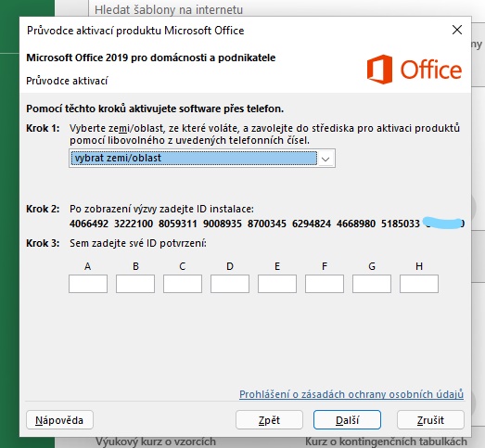
Task: Close the Office activation wizard dialog
Action: pos(457,31)
